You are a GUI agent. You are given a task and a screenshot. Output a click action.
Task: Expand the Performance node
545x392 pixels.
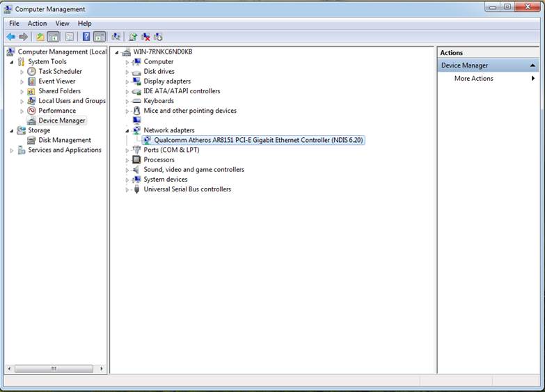[x=22, y=111]
